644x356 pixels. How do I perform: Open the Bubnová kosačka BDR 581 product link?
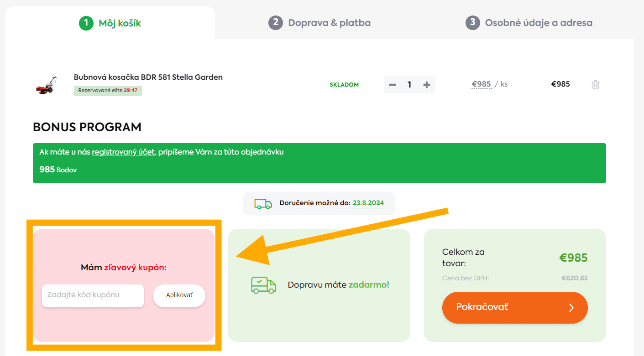tap(148, 77)
